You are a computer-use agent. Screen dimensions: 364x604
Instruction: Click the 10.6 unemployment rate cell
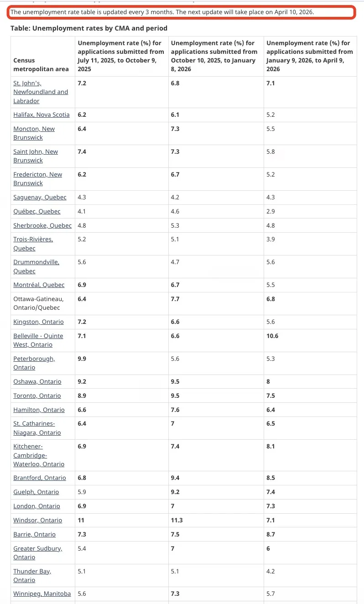click(272, 336)
